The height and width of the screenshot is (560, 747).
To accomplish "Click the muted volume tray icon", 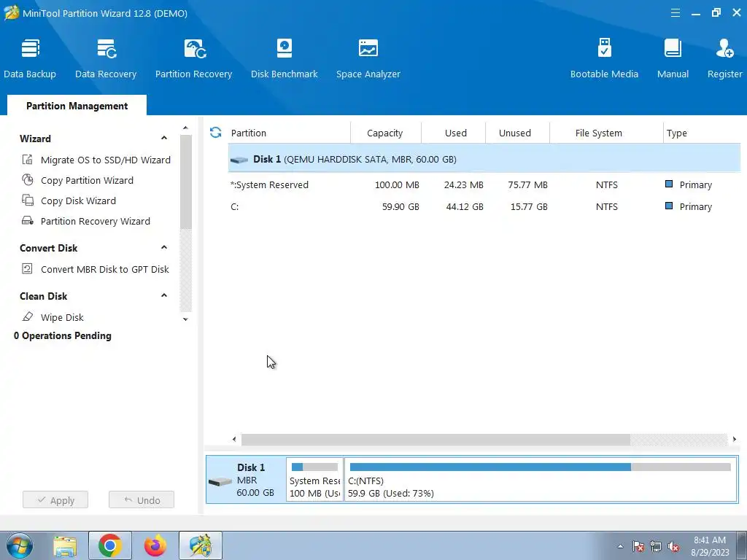I will click(x=673, y=547).
